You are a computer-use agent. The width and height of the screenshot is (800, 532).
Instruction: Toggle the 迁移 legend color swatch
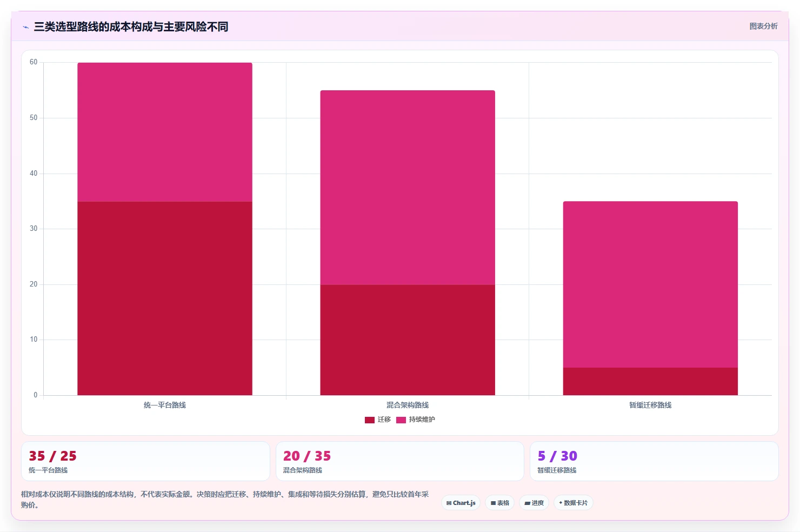point(370,420)
